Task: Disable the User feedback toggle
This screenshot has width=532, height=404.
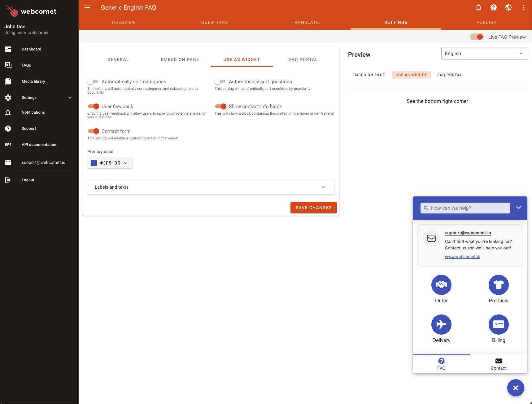Action: tap(93, 106)
